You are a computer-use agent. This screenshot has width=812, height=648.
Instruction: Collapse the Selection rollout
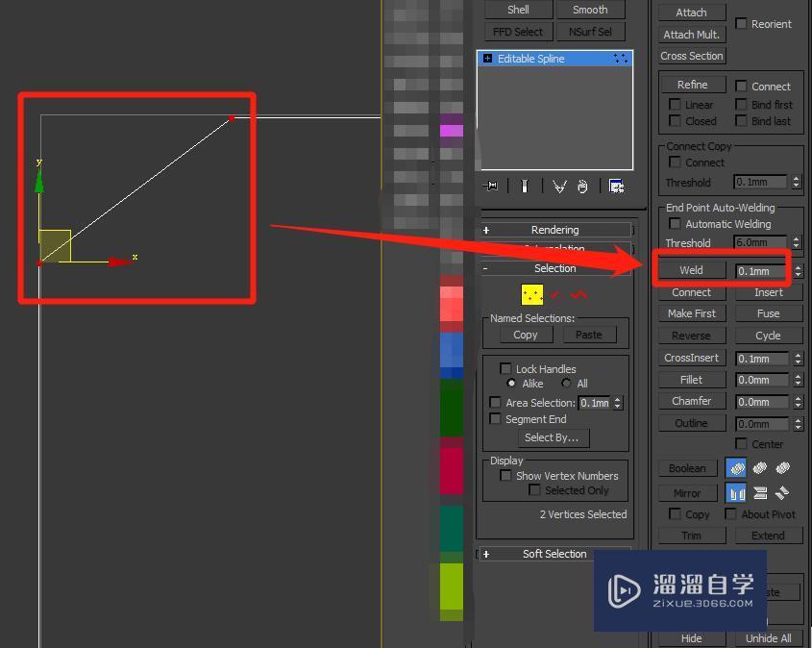555,268
